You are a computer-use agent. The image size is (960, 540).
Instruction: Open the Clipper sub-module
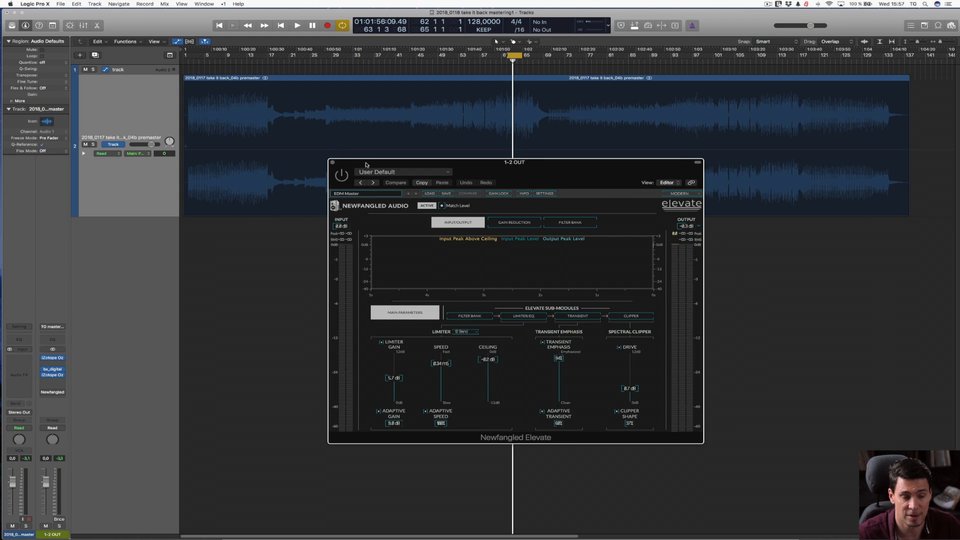click(x=631, y=316)
